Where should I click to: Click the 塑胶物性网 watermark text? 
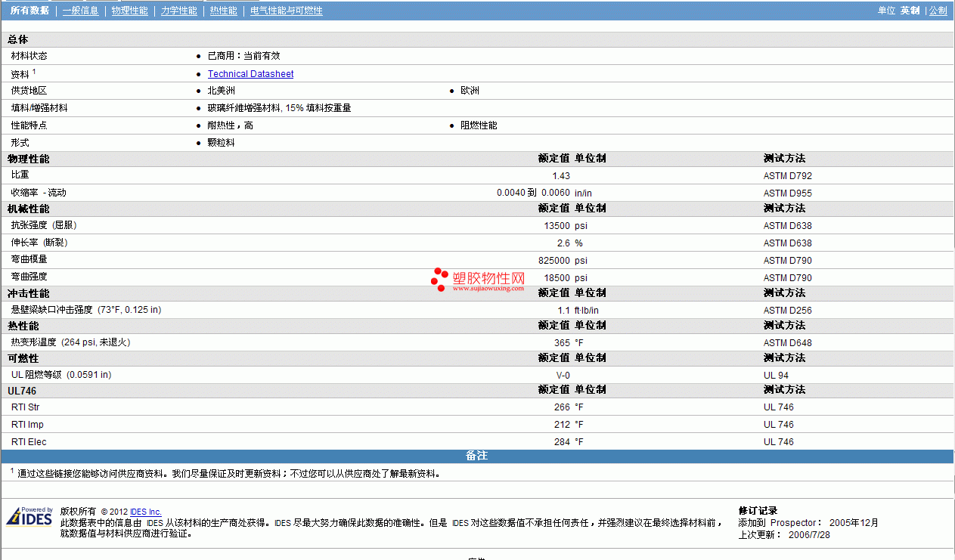pyautogui.click(x=488, y=278)
